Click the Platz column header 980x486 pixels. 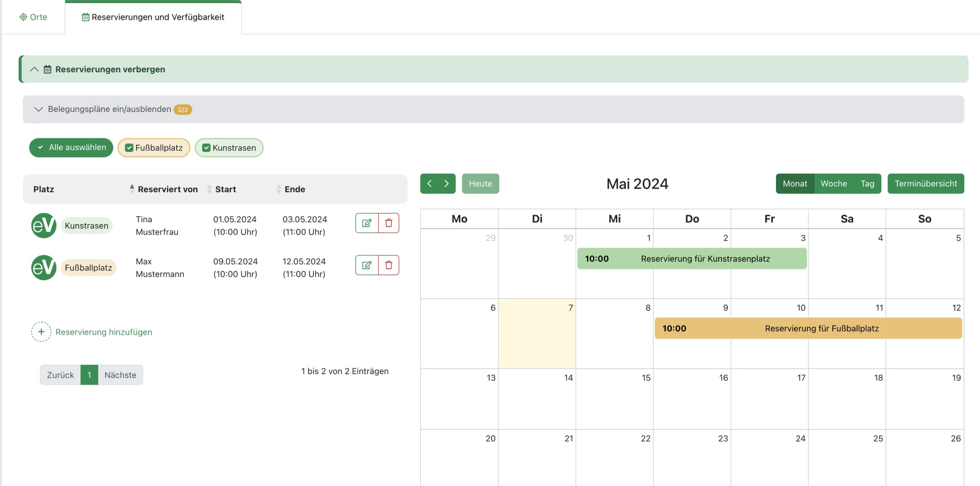point(43,189)
